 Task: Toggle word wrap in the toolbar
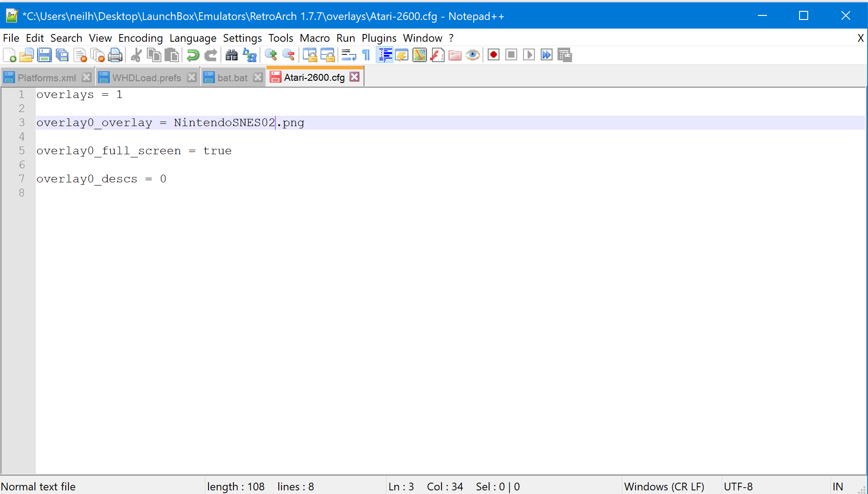[x=349, y=55]
